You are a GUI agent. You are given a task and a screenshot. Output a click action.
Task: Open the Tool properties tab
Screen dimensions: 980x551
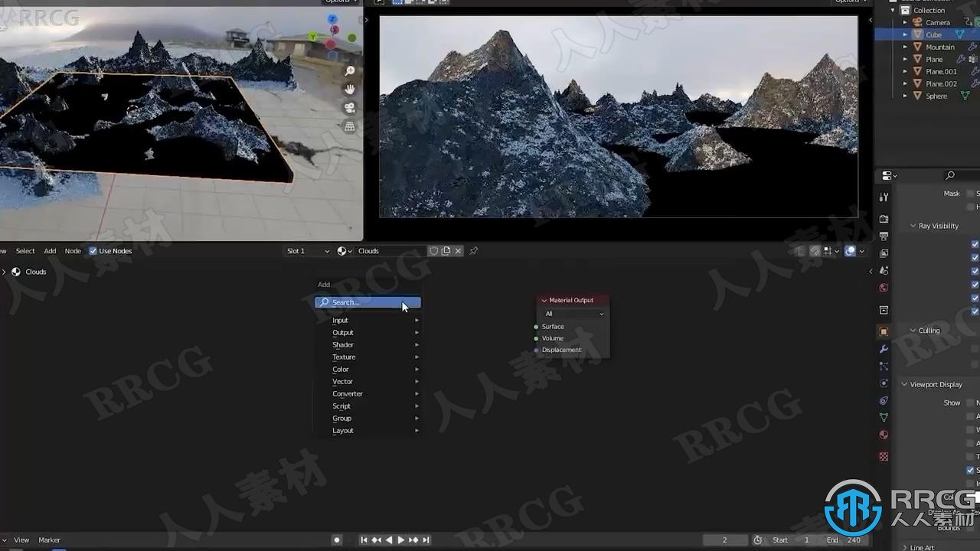884,197
